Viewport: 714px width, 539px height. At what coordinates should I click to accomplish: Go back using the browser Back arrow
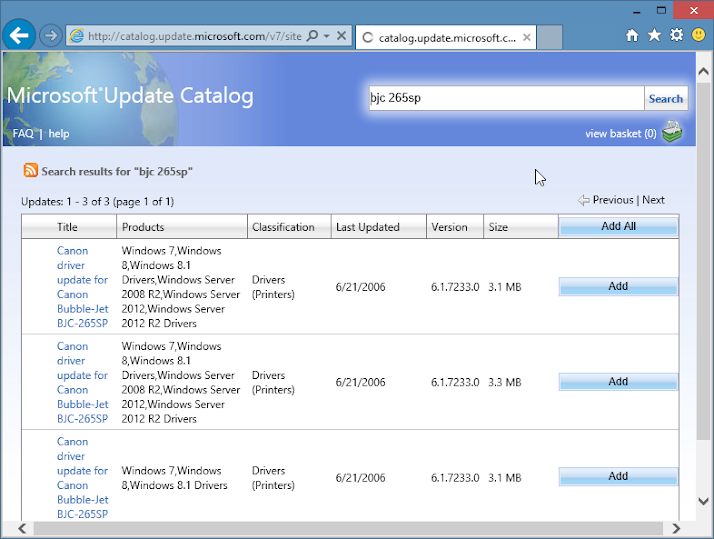(x=19, y=35)
